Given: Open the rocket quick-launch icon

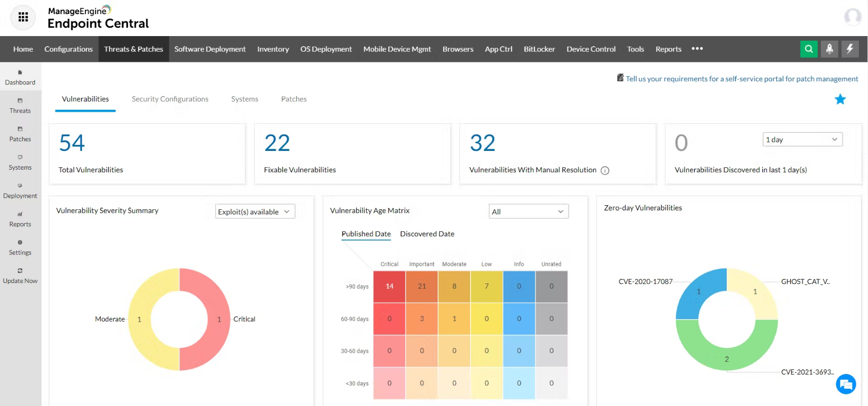Looking at the screenshot, I should (x=829, y=49).
